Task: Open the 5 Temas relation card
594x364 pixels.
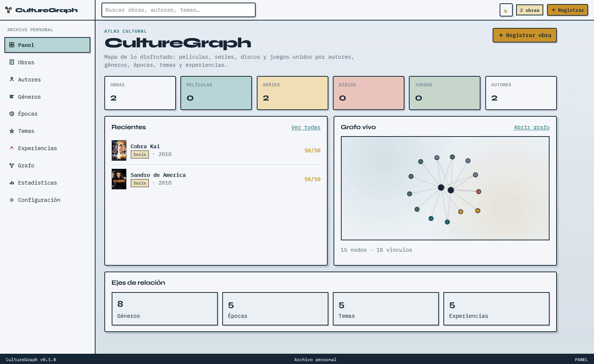Action: coord(386,309)
